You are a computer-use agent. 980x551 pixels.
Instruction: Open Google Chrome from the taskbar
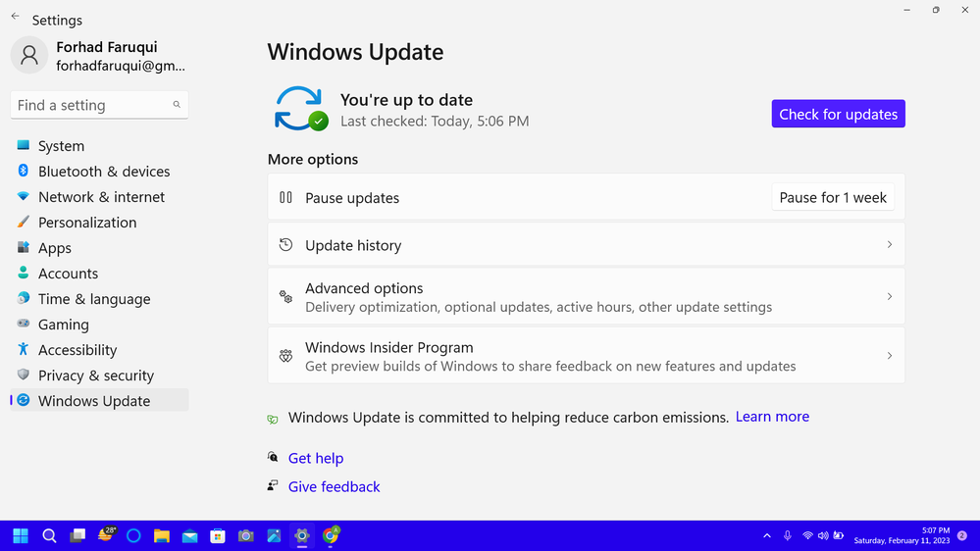331,534
